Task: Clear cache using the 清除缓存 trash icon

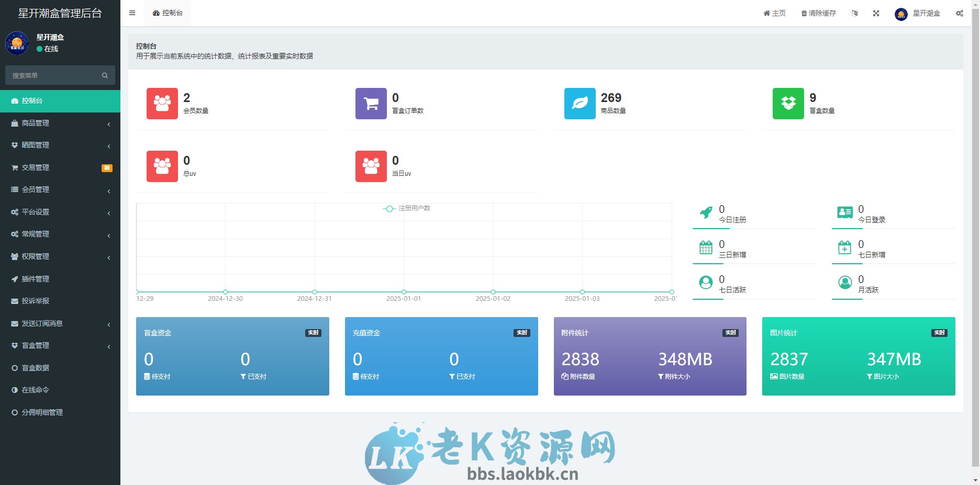Action: (817, 13)
